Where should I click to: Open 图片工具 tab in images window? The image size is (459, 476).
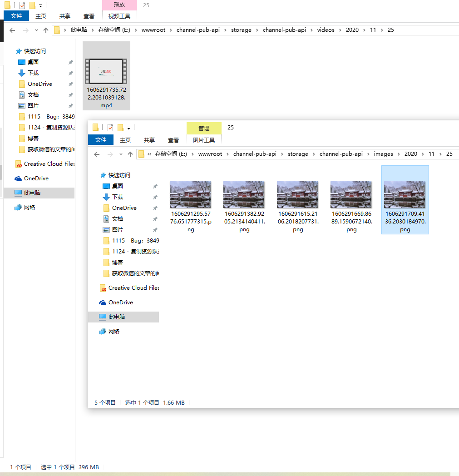(x=204, y=140)
